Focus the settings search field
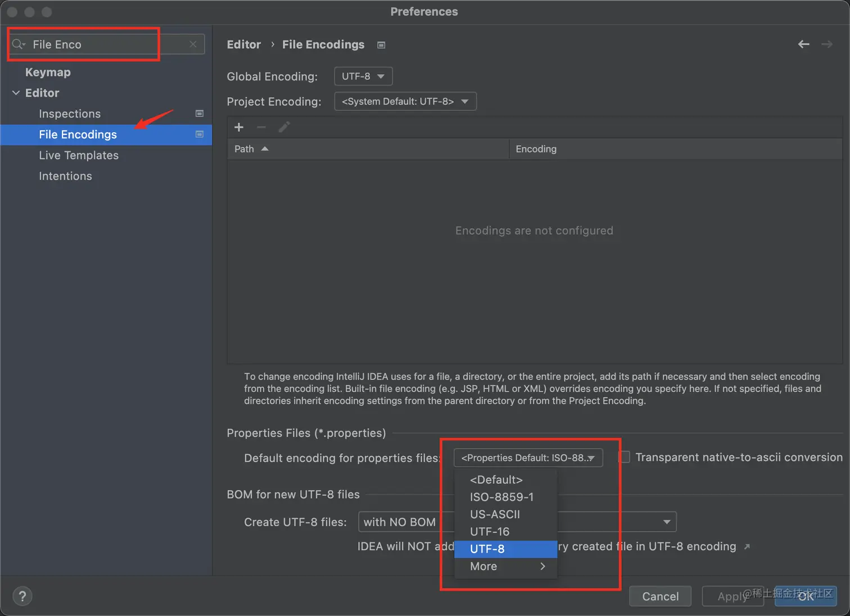 click(x=107, y=44)
